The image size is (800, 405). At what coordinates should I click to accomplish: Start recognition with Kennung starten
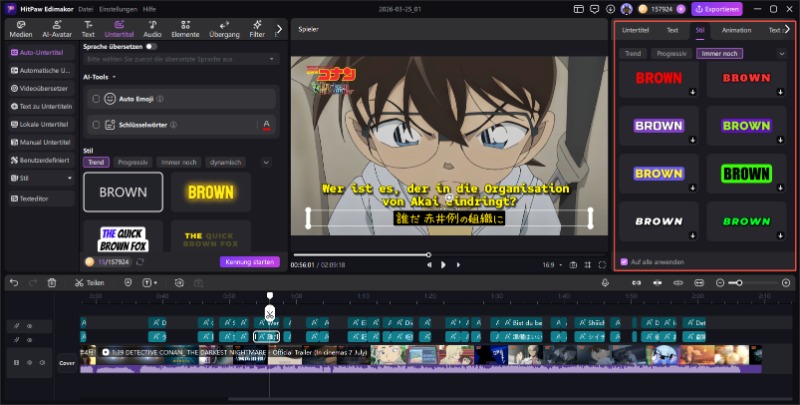click(249, 262)
